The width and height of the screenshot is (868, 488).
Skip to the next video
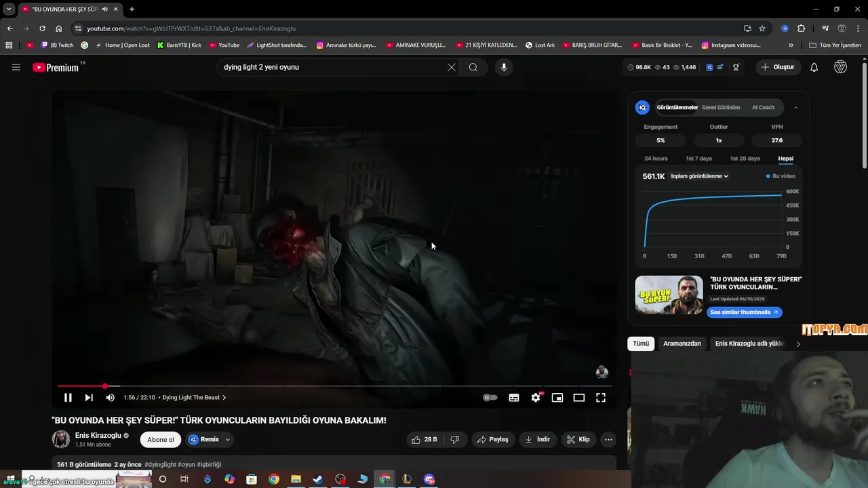(x=89, y=398)
